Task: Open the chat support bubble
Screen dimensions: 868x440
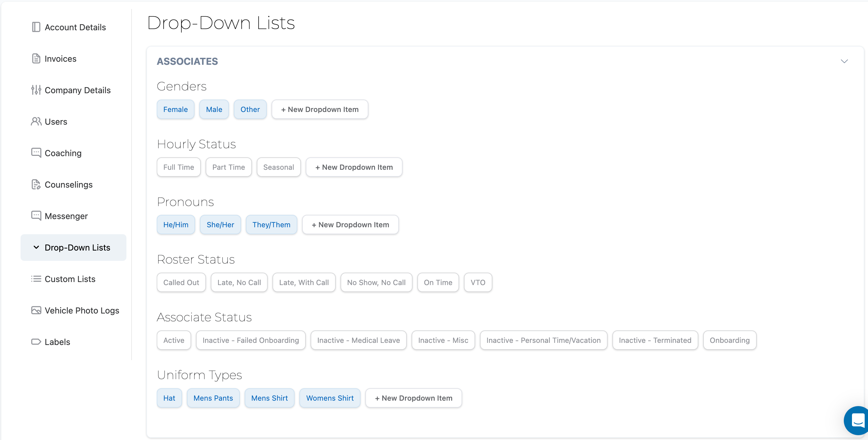Action: pos(857,420)
